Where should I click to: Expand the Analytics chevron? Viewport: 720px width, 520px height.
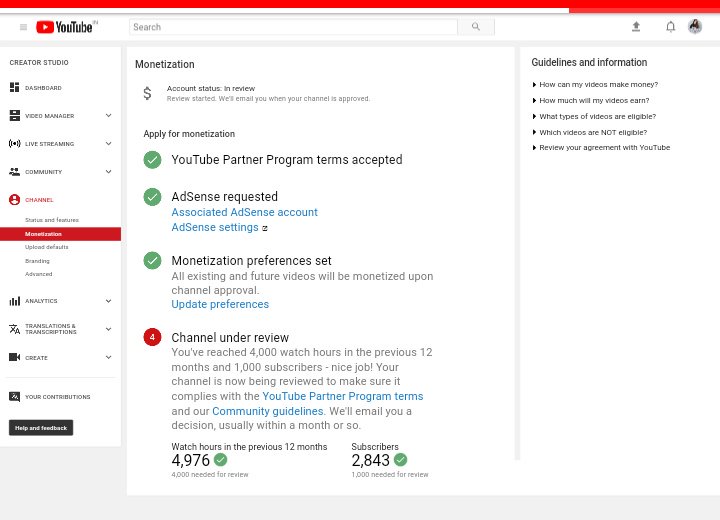[x=108, y=301]
